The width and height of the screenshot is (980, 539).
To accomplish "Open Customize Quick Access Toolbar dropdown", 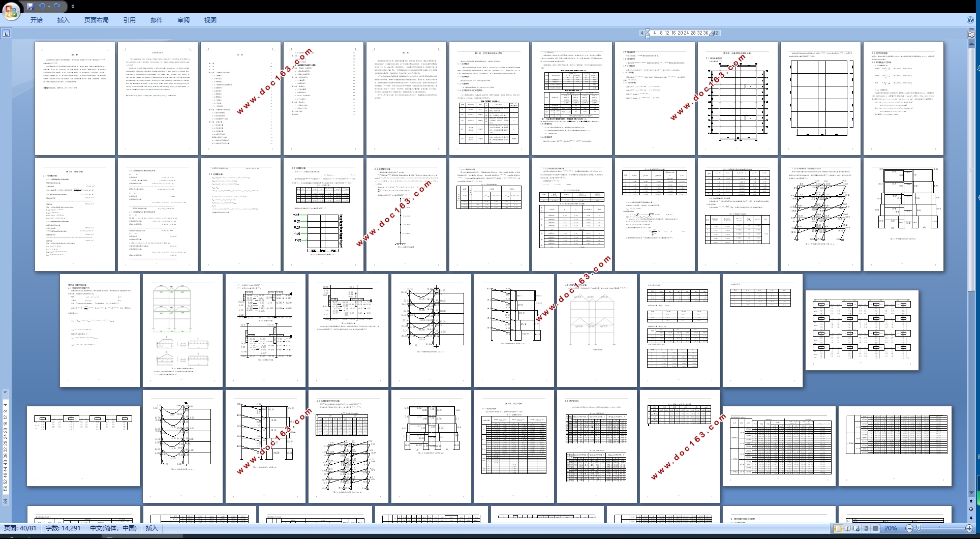I will pos(73,7).
